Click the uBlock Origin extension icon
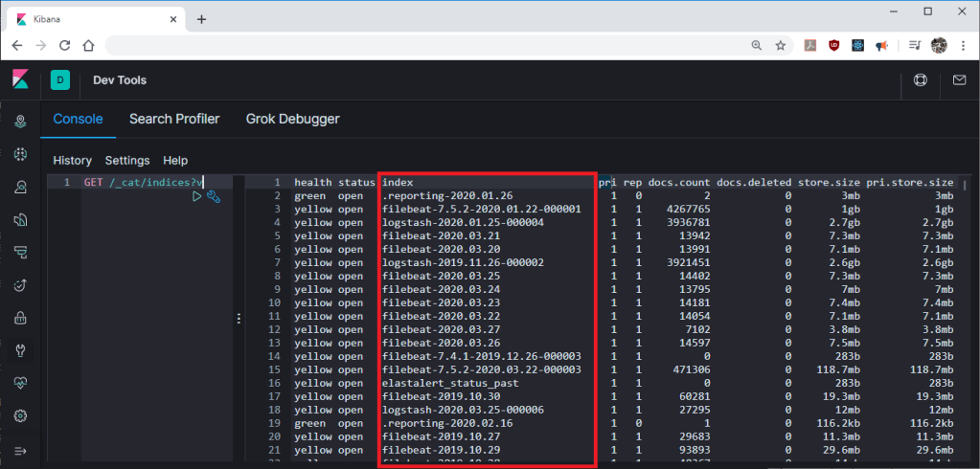This screenshot has height=469, width=980. 834,45
